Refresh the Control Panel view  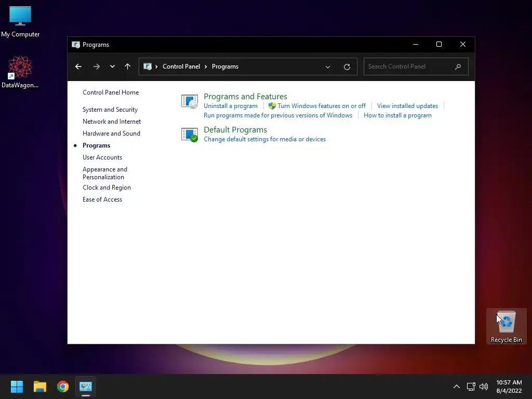click(347, 67)
